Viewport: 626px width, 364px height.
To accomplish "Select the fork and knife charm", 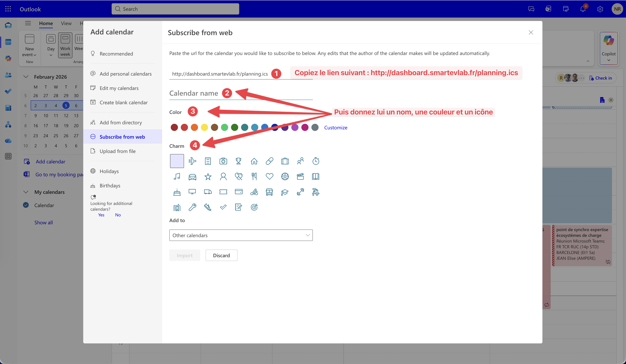I will [254, 177].
